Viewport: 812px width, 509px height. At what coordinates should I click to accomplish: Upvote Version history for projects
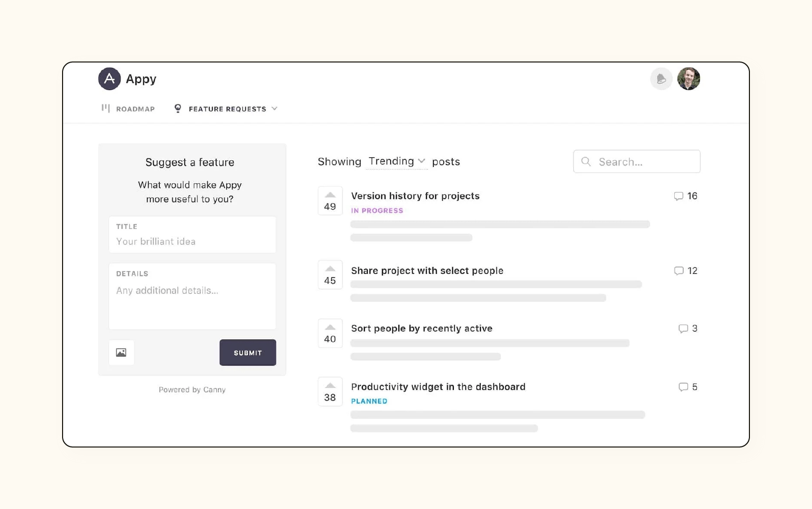[x=330, y=194]
